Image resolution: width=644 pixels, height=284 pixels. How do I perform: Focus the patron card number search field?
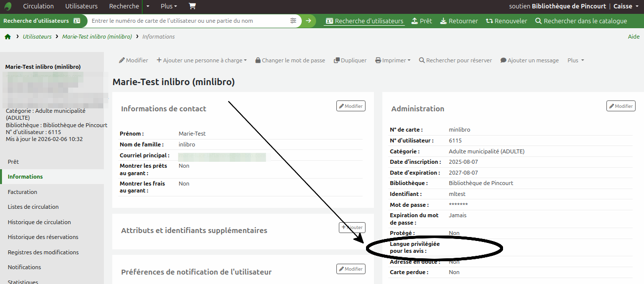point(189,21)
